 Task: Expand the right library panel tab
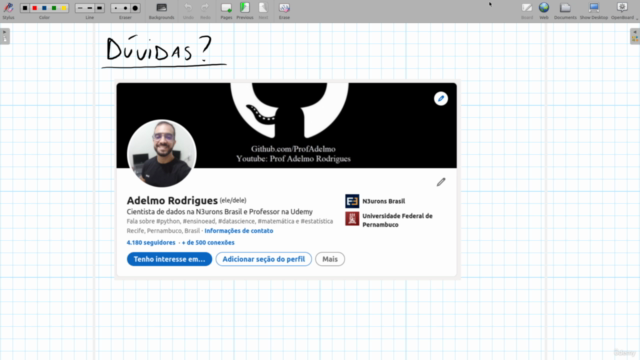(x=635, y=36)
